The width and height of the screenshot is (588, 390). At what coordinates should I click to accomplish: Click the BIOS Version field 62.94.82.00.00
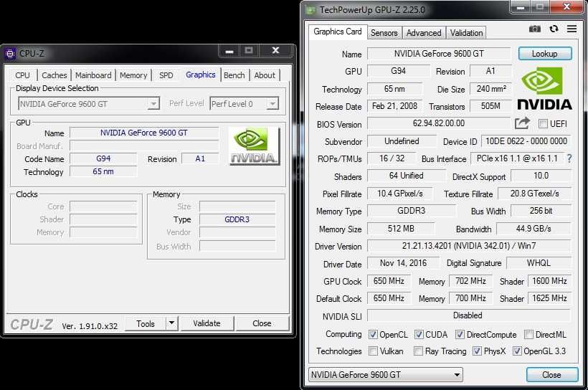click(x=439, y=123)
